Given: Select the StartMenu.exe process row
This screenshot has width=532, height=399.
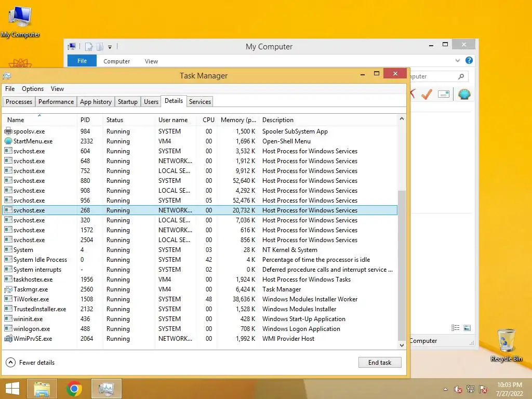Looking at the screenshot, I should coord(200,141).
